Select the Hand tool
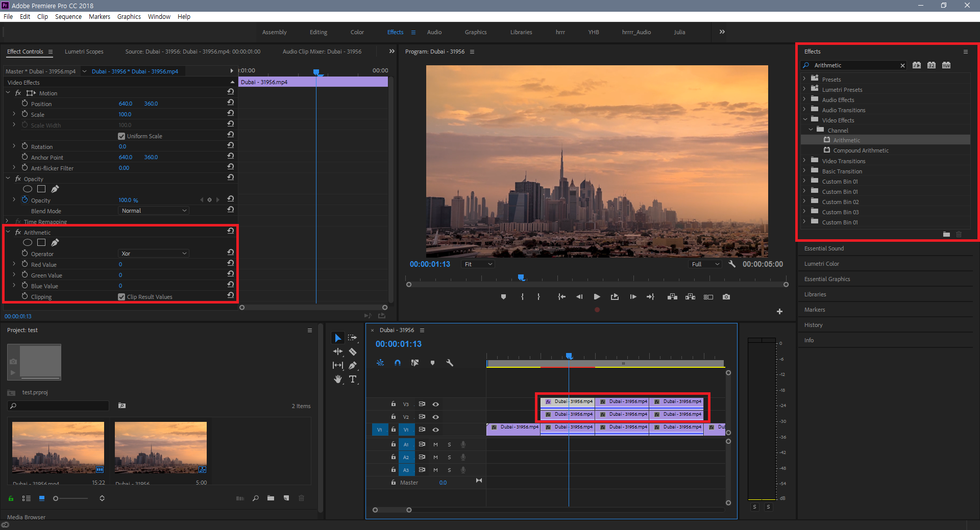Viewport: 980px width, 530px height. [337, 379]
